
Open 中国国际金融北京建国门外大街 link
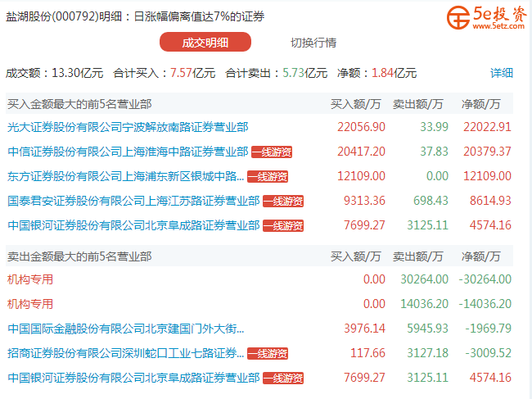point(125,329)
